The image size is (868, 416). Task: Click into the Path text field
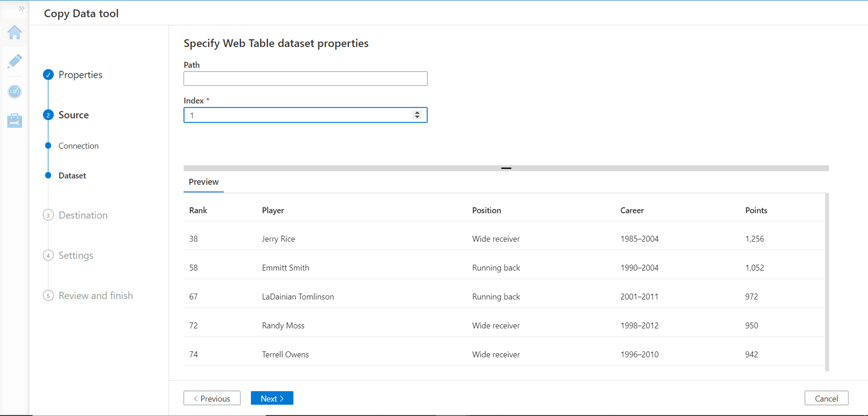coord(305,79)
